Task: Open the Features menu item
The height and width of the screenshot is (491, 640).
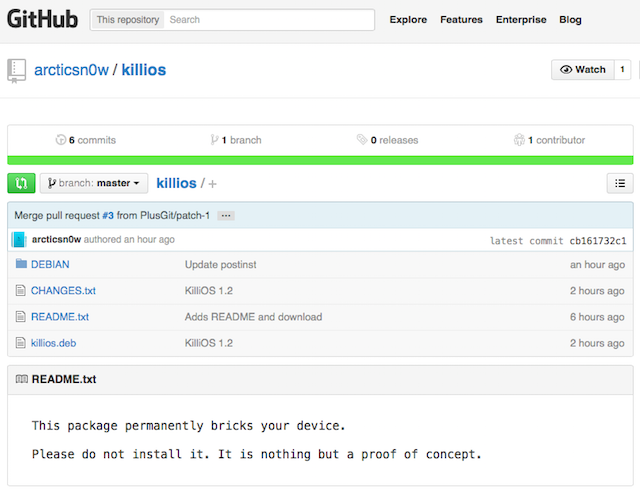Action: pyautogui.click(x=461, y=20)
